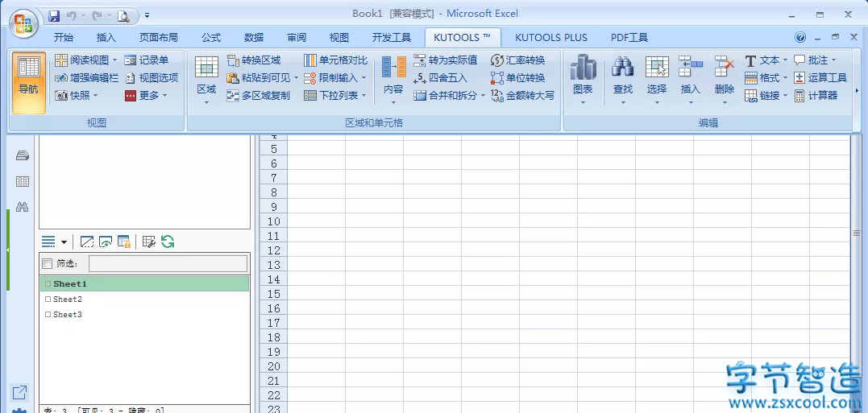This screenshot has width=868, height=413.
Task: Enable the 筛选 filter checkbox
Action: pyautogui.click(x=48, y=263)
